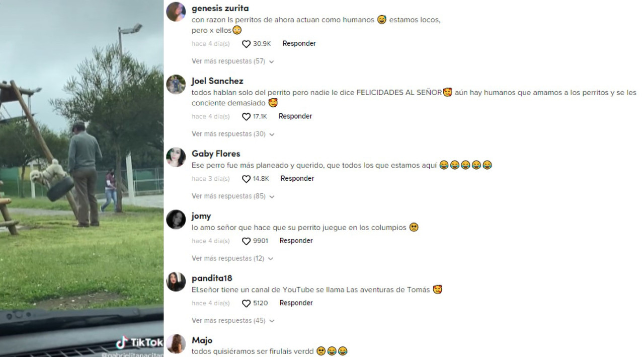Open genesis zurita's profile avatar

176,12
